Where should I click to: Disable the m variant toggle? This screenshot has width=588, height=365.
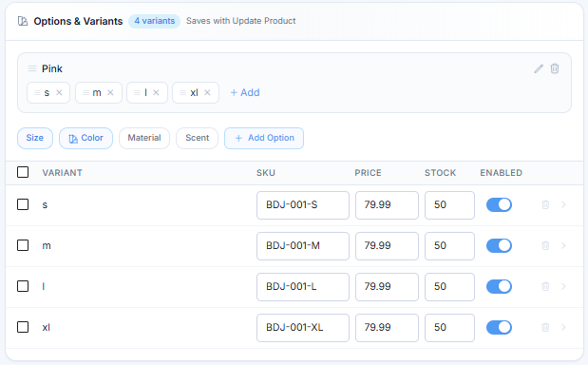499,245
